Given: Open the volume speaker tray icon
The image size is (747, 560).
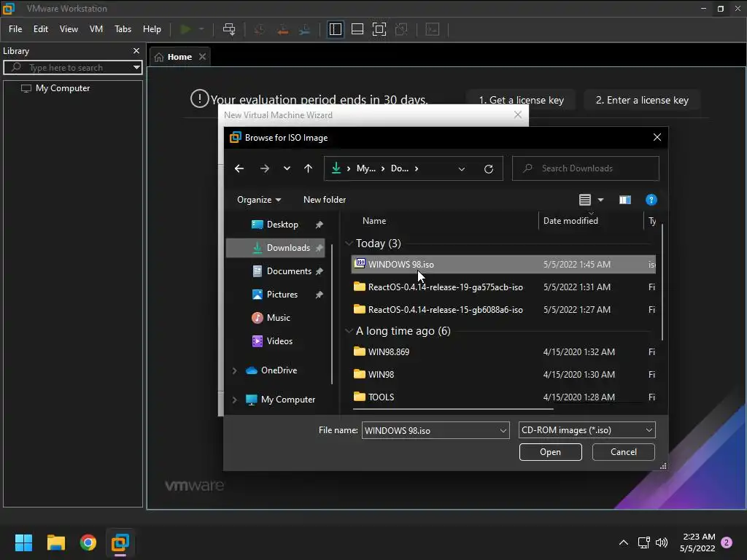Looking at the screenshot, I should (662, 542).
